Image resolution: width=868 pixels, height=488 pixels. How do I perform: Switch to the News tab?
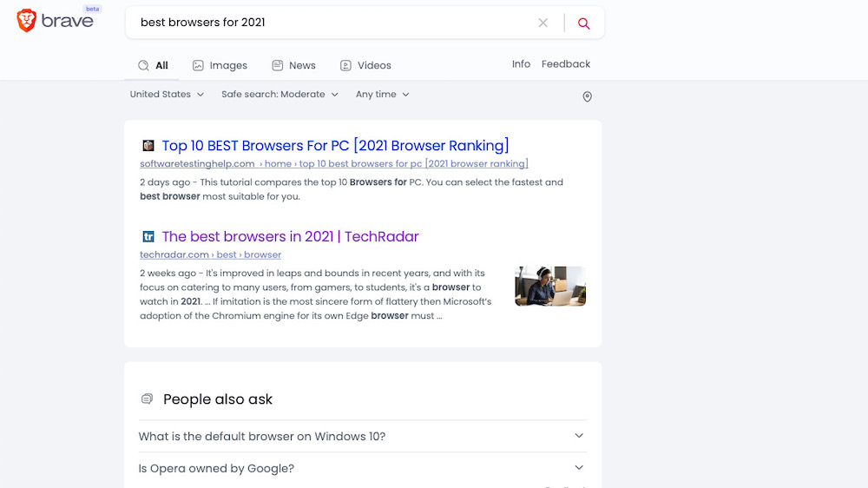293,65
